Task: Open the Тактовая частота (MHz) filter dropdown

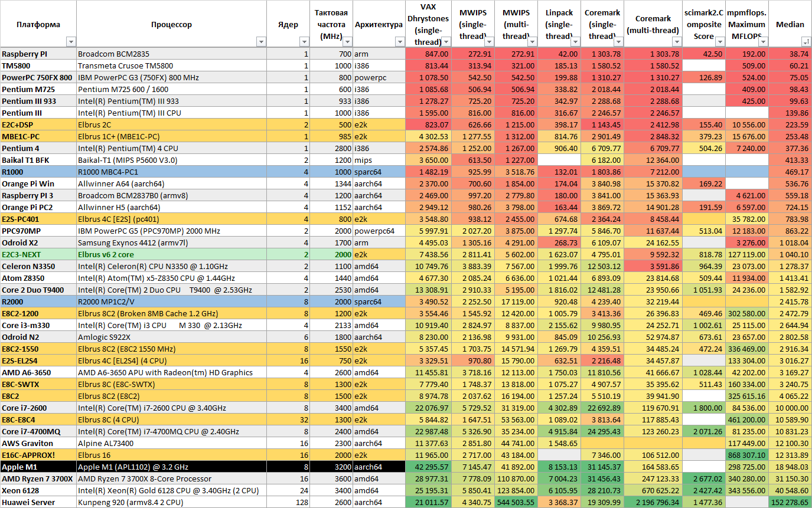Action: [x=347, y=42]
